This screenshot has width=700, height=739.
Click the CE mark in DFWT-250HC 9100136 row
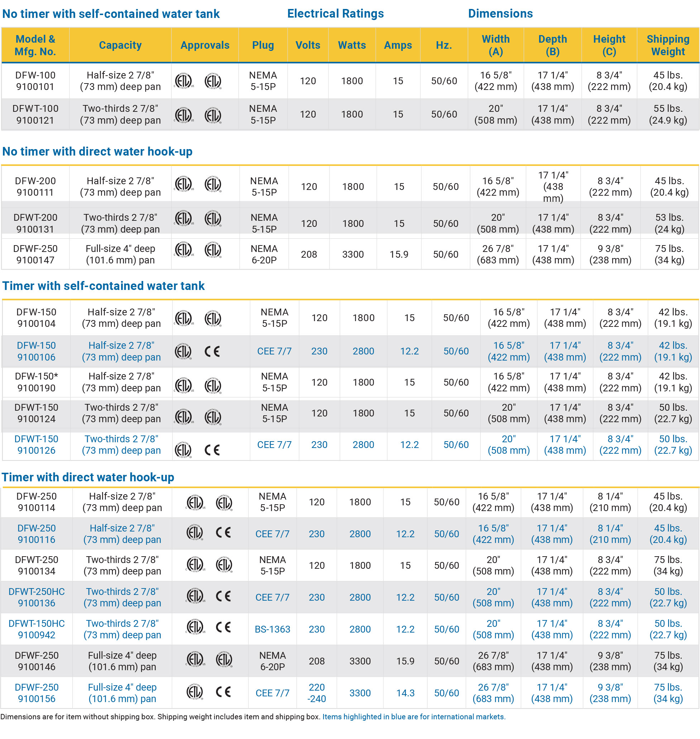[x=224, y=596]
